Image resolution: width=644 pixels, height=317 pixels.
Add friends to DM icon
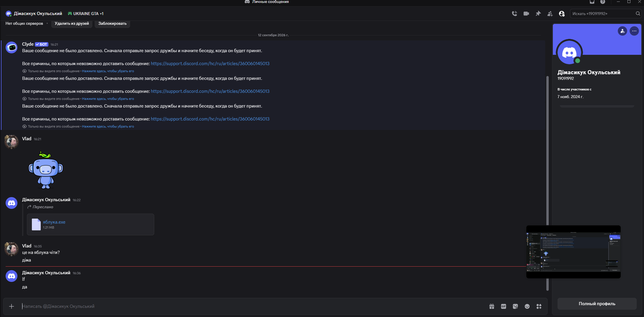pyautogui.click(x=550, y=14)
